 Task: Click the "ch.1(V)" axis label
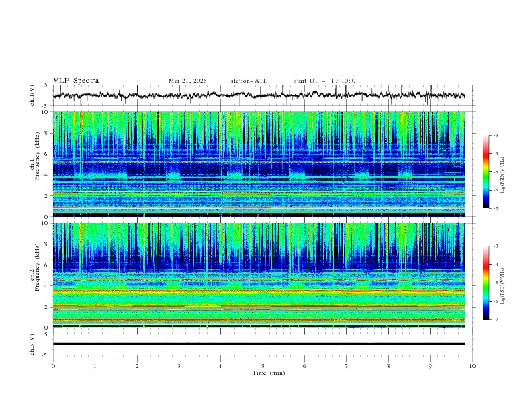32,95
